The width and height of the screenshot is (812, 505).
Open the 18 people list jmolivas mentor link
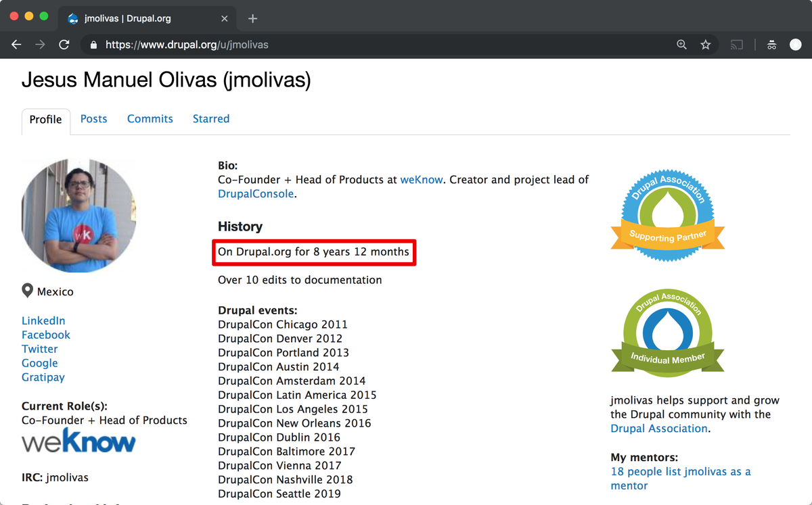point(681,479)
